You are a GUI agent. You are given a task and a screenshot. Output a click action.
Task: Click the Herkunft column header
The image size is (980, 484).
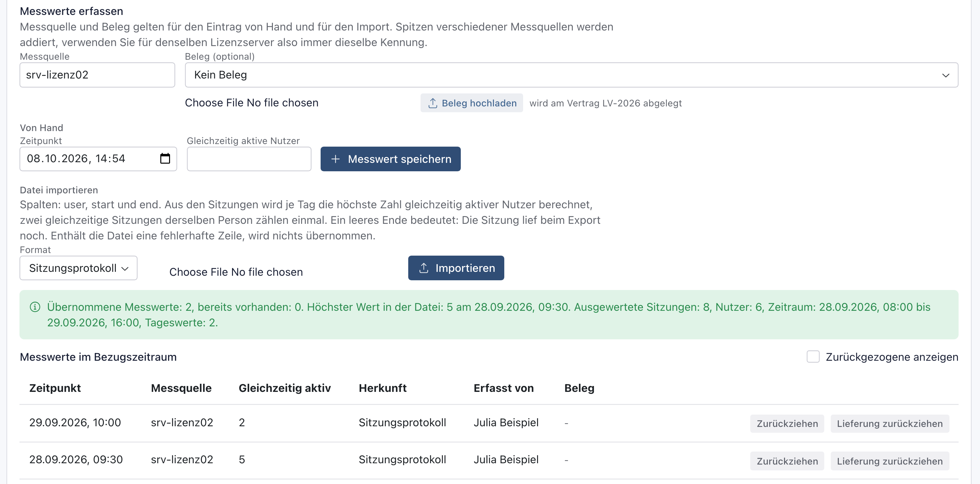click(x=383, y=388)
